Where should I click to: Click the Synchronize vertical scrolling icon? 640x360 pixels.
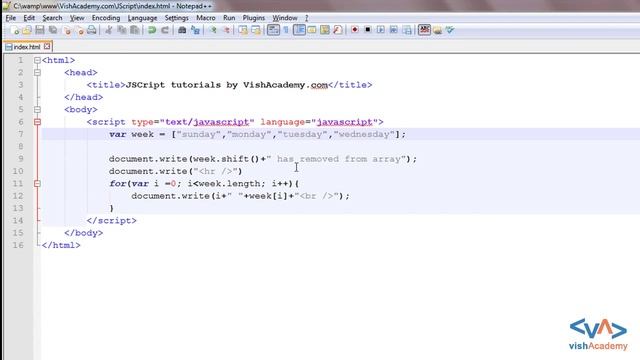coord(243,30)
